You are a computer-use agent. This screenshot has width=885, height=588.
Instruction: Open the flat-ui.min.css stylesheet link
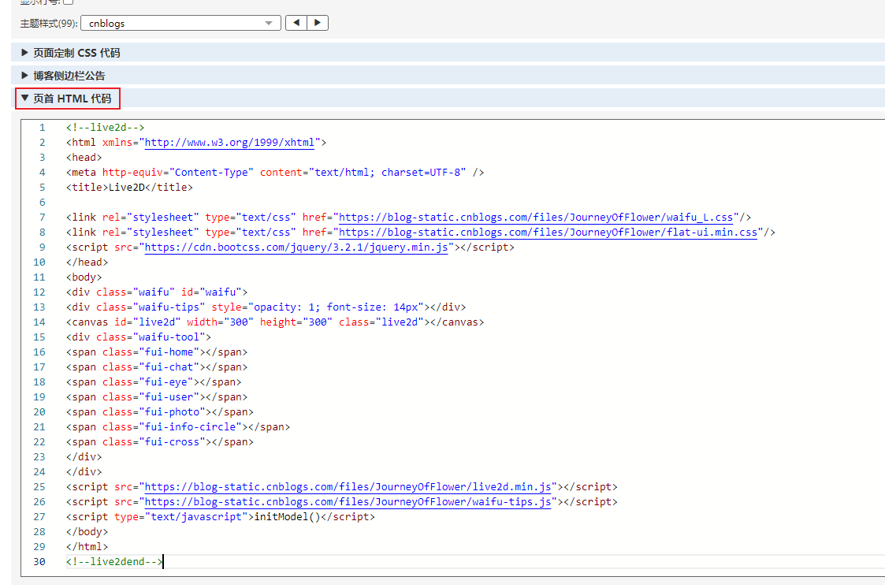(548, 232)
